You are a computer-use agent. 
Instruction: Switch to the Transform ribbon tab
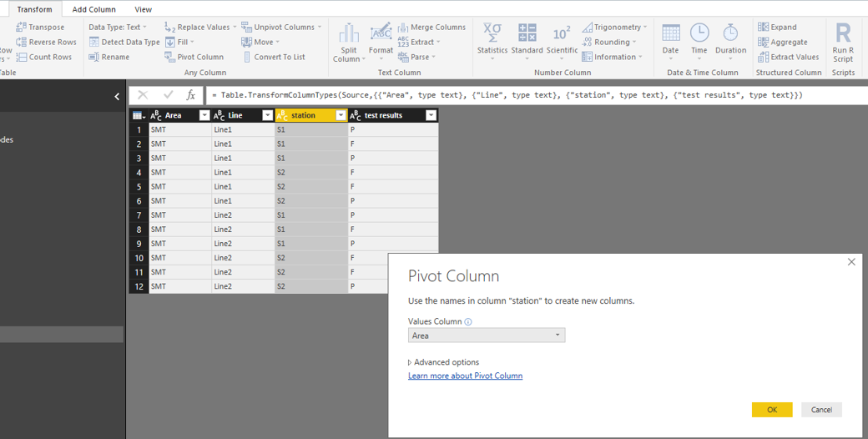(34, 9)
